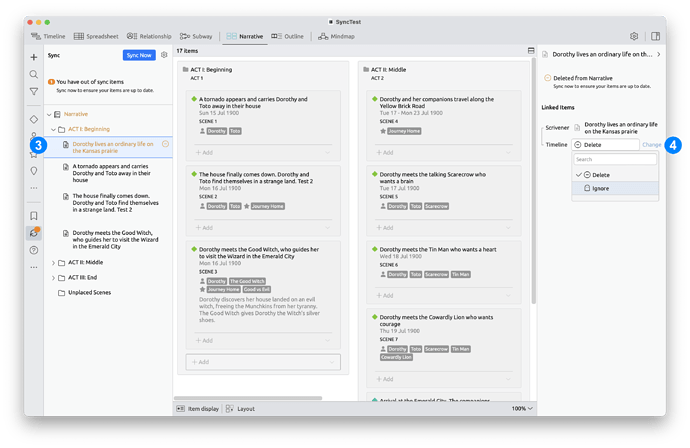Click the bookmark icon in left sidebar

coord(34,215)
